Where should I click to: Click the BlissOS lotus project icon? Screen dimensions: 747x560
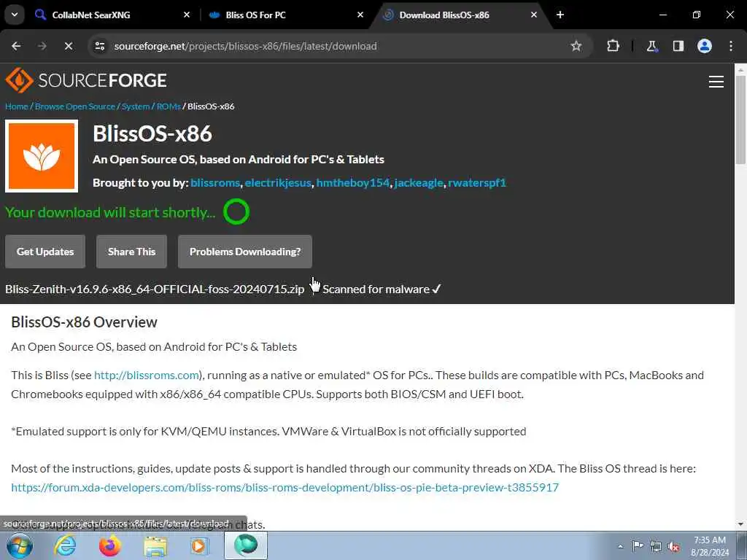[42, 156]
